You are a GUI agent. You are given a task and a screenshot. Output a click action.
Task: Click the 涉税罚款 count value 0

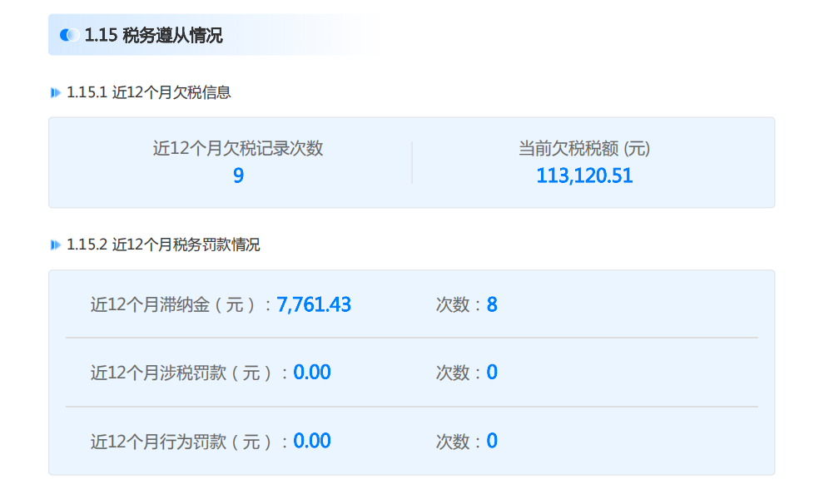pos(492,373)
